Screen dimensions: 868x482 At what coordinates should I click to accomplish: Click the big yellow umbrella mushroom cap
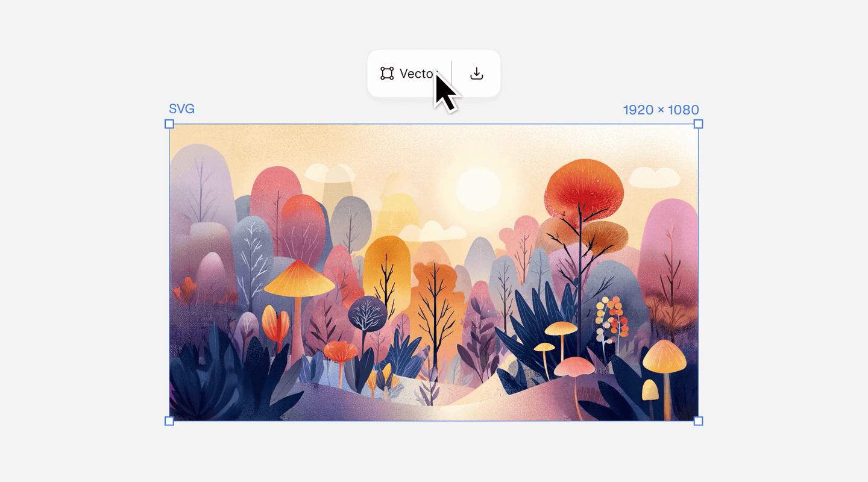pyautogui.click(x=299, y=279)
